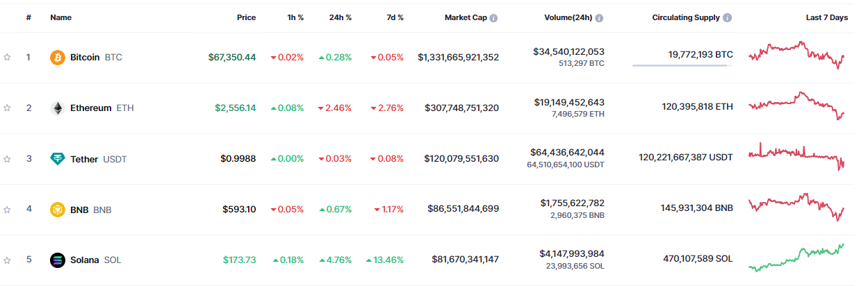Add Bitcoin to watchlist with star
The width and height of the screenshot is (868, 286).
[7, 58]
